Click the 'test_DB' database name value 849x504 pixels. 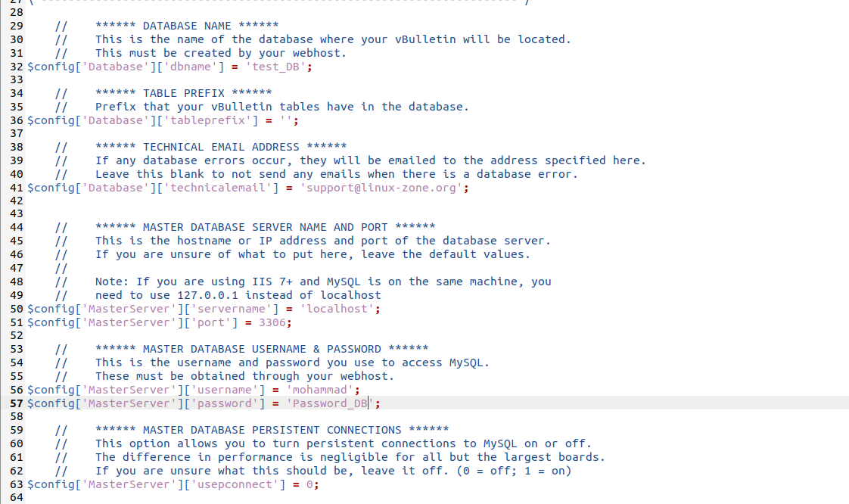(x=278, y=67)
